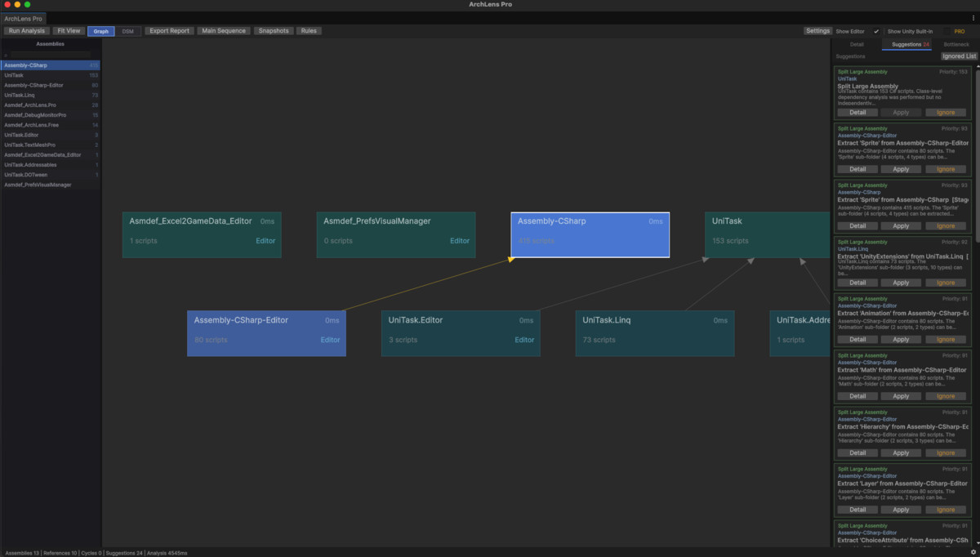Select UniTask.Linq in the Assemblies list

click(51, 95)
